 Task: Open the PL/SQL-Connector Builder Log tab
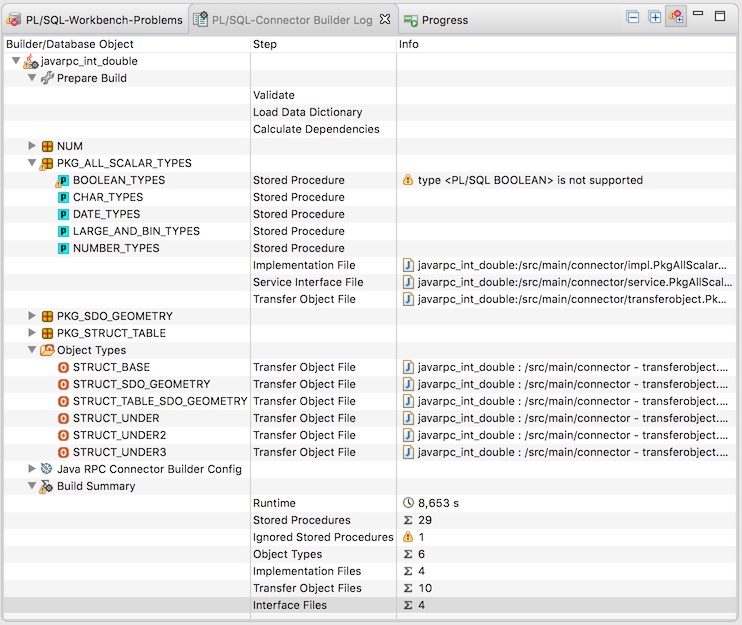pyautogui.click(x=292, y=20)
